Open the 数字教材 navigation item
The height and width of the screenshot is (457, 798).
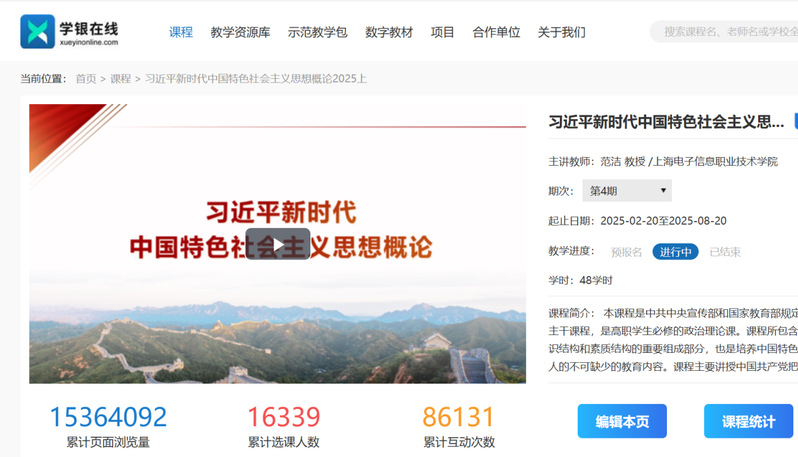389,32
